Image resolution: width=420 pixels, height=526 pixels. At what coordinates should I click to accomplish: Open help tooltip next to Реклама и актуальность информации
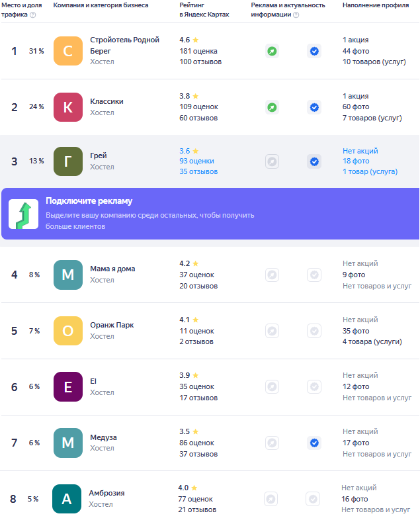click(296, 15)
